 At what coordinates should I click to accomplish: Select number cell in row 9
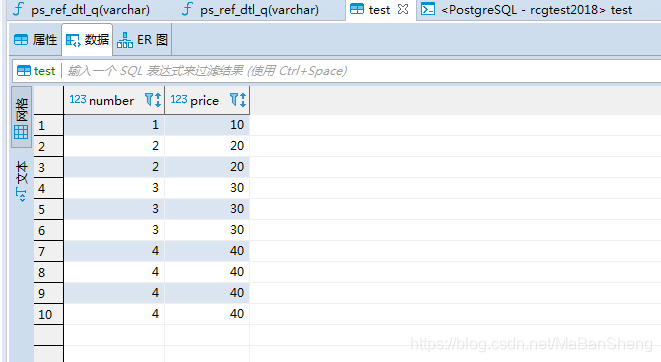(114, 293)
